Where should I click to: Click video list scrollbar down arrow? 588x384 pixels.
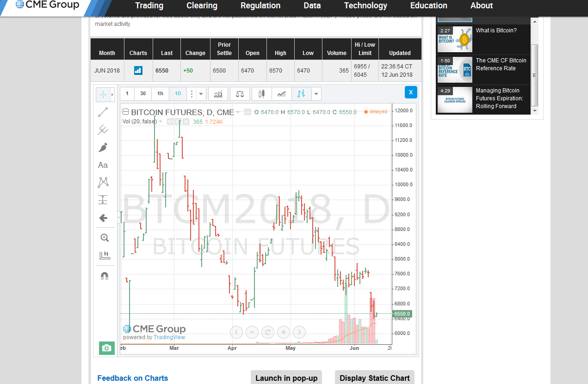pyautogui.click(x=535, y=111)
